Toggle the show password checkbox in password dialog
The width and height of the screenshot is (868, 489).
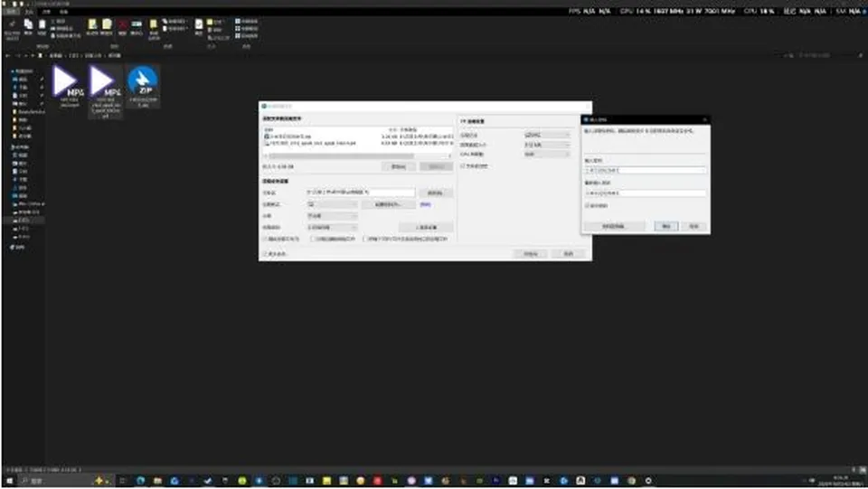point(588,206)
